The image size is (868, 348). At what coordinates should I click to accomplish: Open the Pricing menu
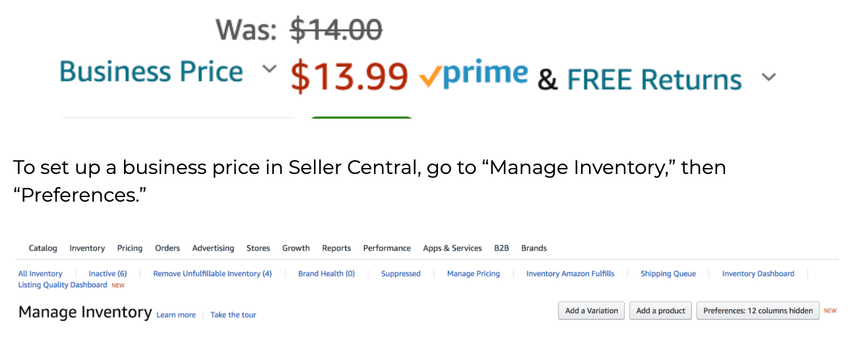130,248
